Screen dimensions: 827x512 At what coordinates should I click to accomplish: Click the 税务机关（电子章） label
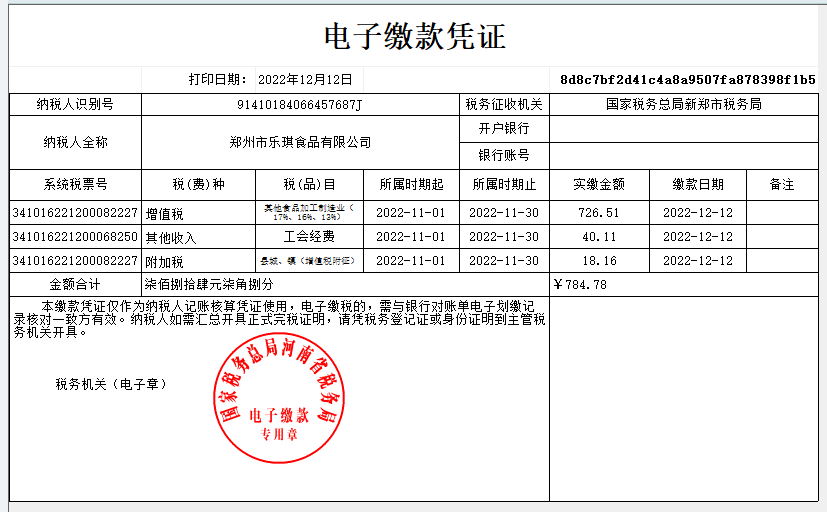pos(111,384)
